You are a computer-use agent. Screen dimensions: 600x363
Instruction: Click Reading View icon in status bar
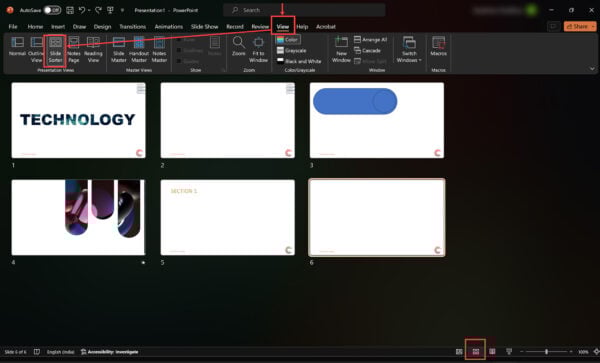coord(492,352)
